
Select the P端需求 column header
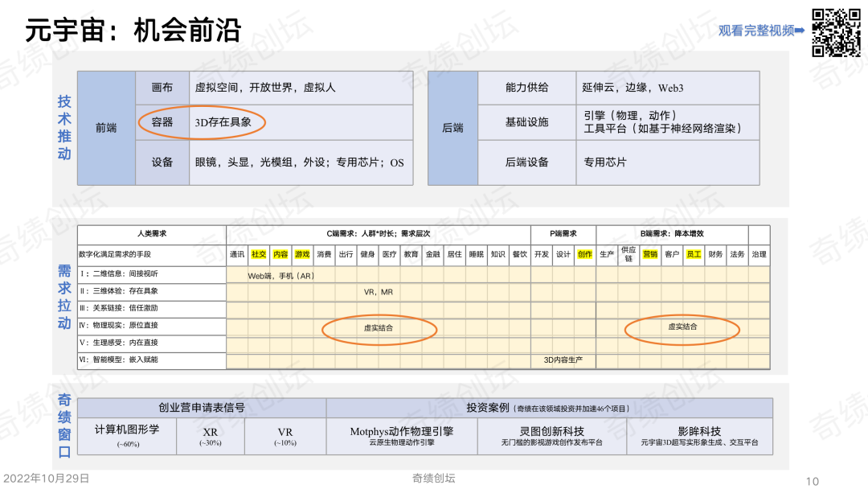tap(564, 234)
